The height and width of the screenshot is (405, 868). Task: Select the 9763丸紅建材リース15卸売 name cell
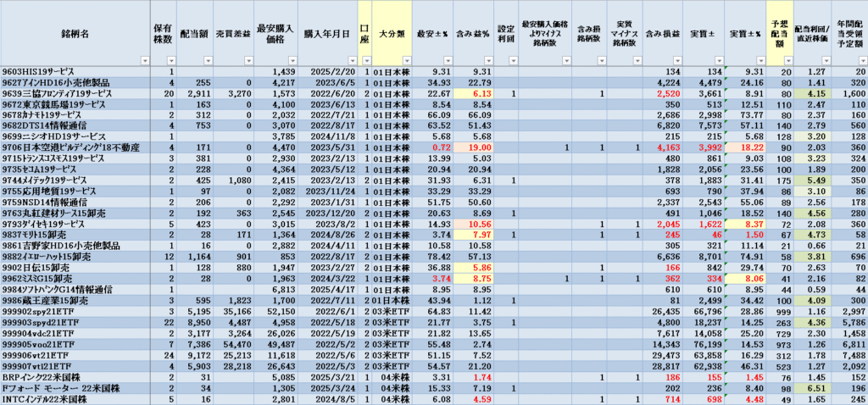point(75,213)
